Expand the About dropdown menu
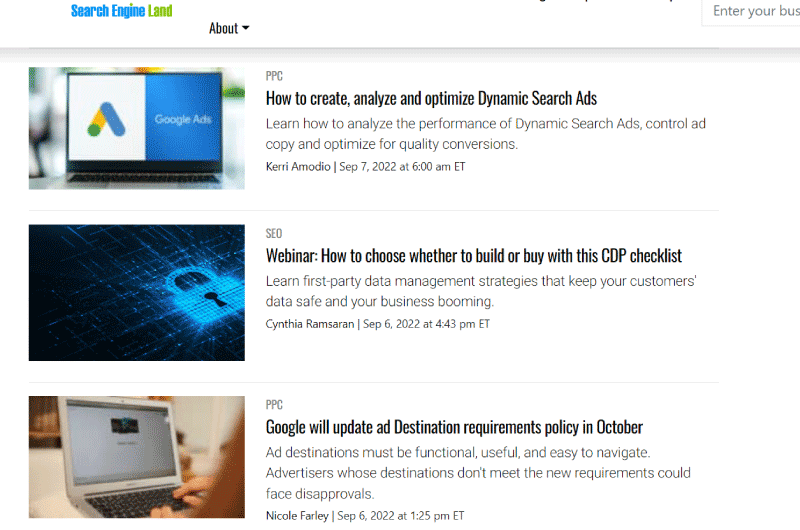 [229, 29]
